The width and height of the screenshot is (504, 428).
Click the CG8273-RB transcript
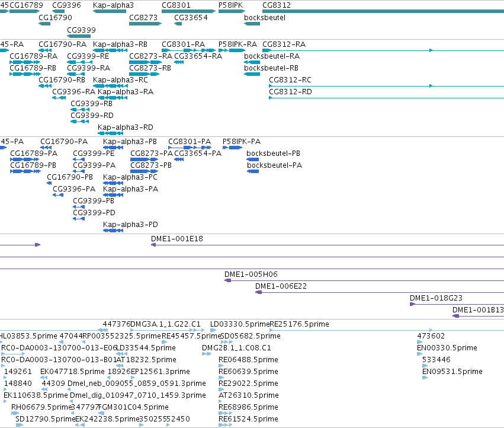[x=144, y=74]
